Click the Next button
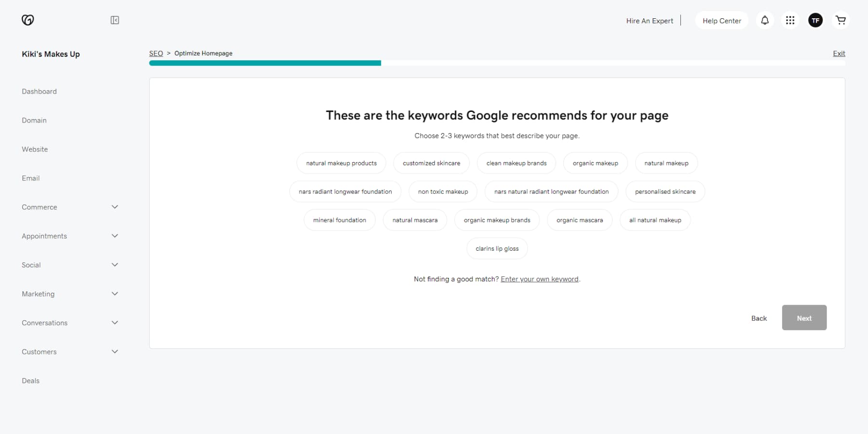Screen dimensions: 868x434 804,318
